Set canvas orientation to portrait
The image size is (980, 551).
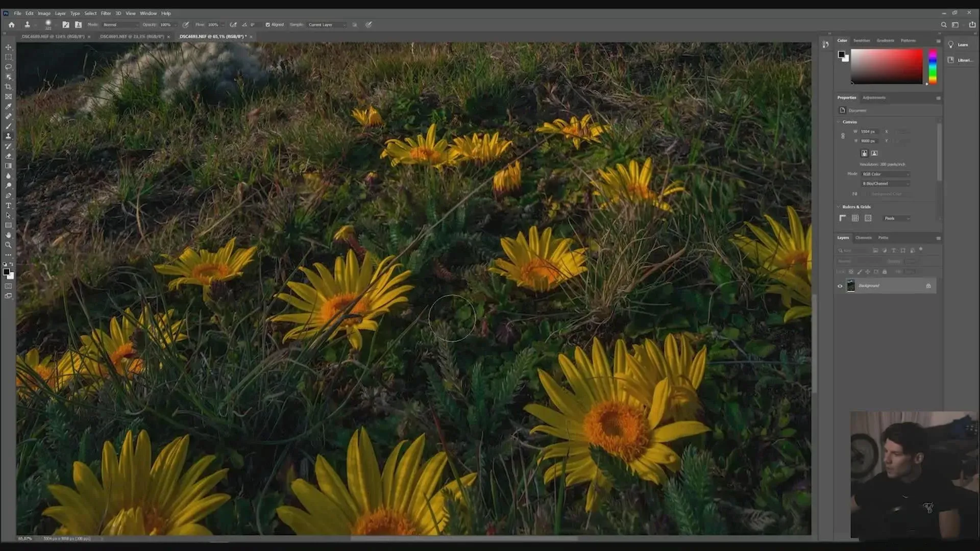click(864, 153)
